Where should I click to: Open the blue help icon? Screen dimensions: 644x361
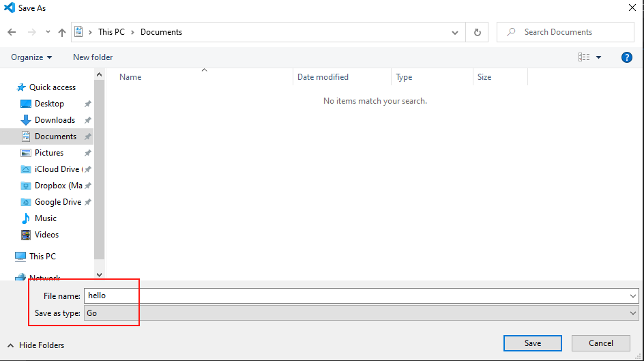pos(627,57)
